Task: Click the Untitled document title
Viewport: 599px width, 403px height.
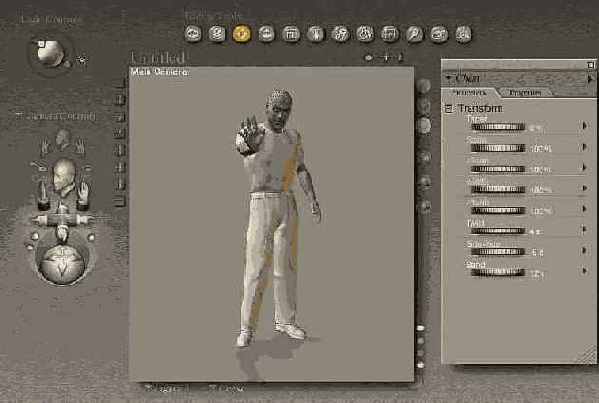Action: tap(157, 58)
